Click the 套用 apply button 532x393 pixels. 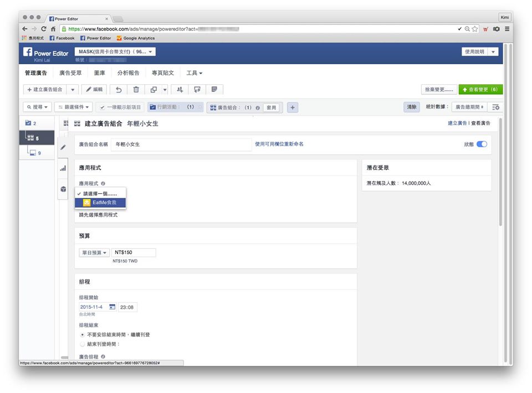click(x=271, y=108)
